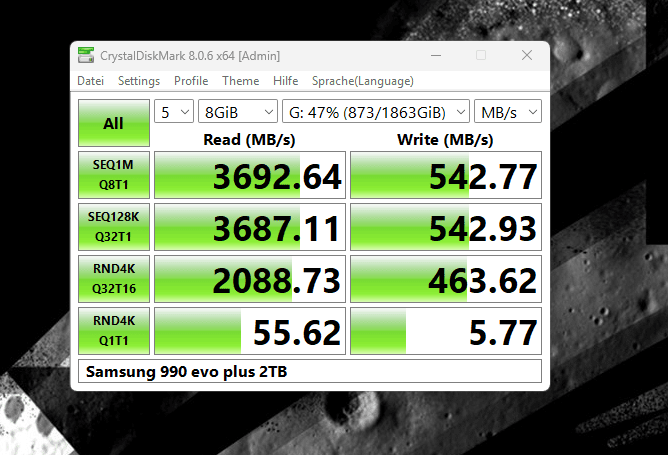The image size is (668, 455).
Task: Expand the drive selection dropdown G: 47%
Action: coord(376,112)
